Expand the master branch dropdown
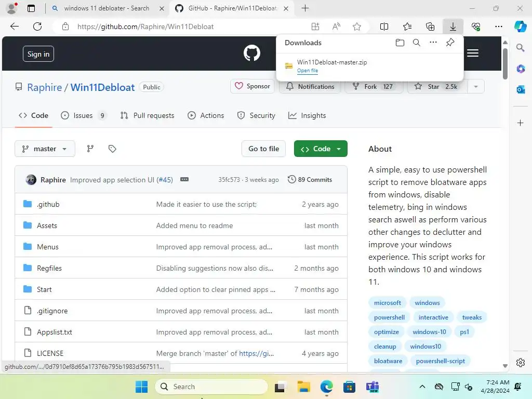 pos(45,149)
